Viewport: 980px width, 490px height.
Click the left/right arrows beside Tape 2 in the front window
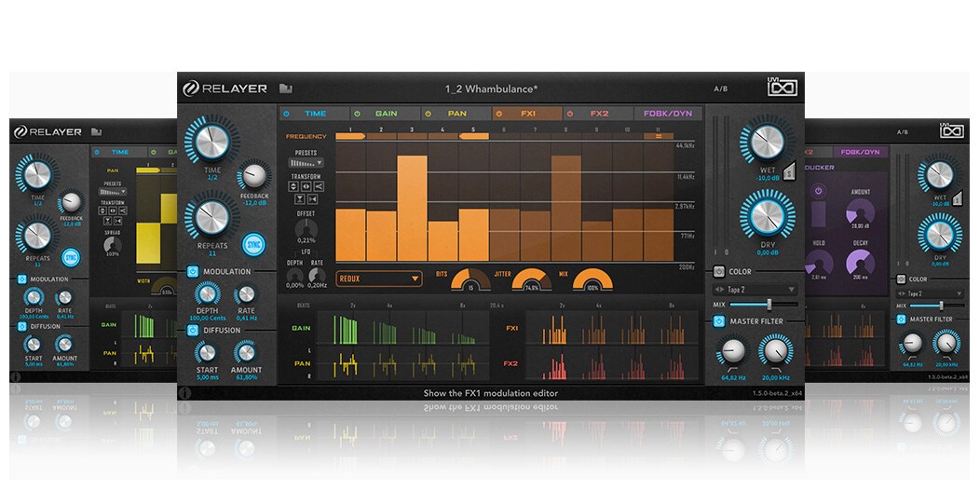coord(719,290)
